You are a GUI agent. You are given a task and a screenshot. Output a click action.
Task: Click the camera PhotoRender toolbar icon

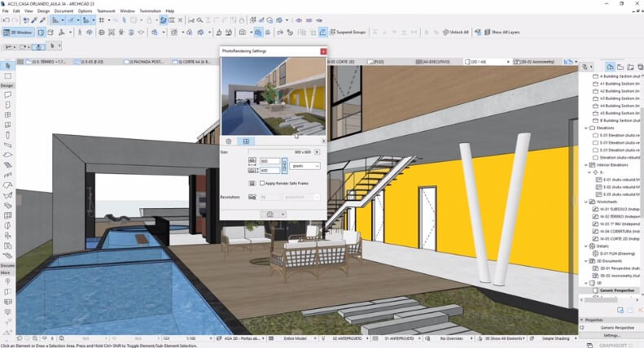click(x=243, y=32)
